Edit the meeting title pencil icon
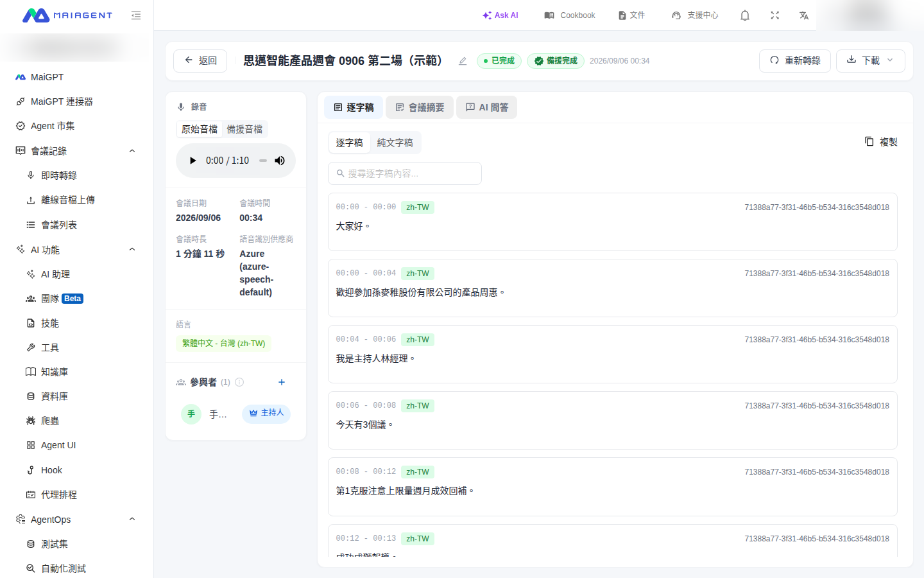 463,61
